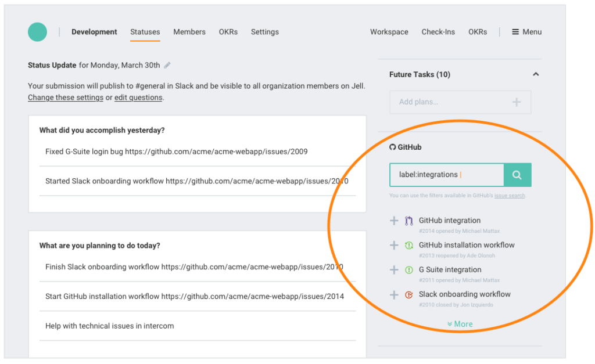The image size is (595, 364).
Task: Switch to the Statuses tab
Action: pos(145,32)
